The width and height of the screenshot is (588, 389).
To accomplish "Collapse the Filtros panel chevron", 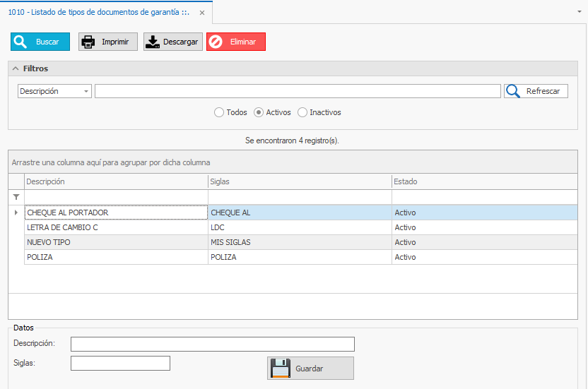I will [16, 68].
